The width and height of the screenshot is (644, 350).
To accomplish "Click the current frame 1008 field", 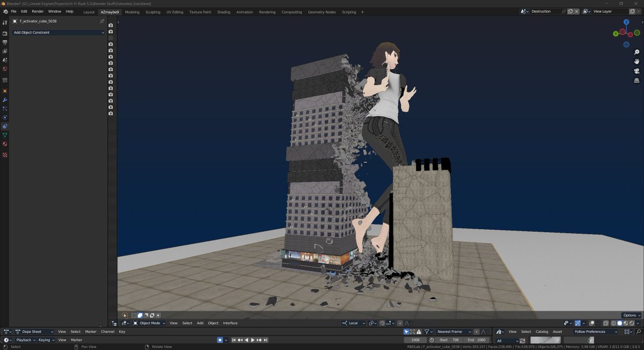I will [415, 340].
